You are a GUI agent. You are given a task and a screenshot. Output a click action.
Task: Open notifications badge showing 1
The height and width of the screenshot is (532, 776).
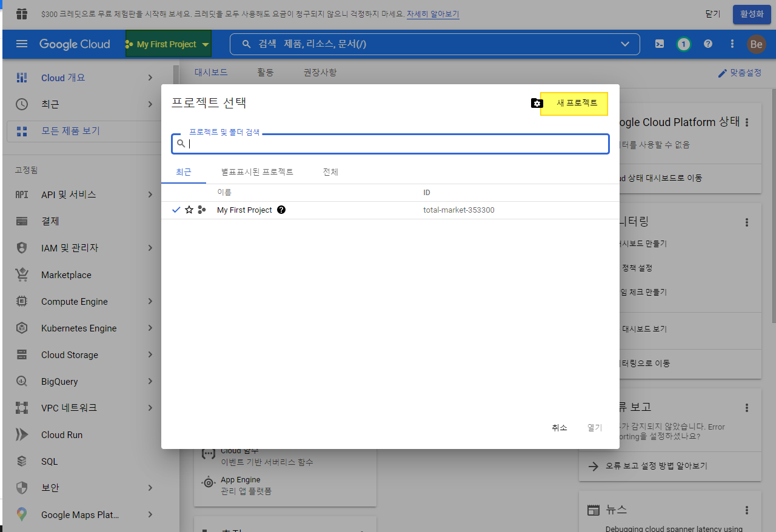coord(684,44)
